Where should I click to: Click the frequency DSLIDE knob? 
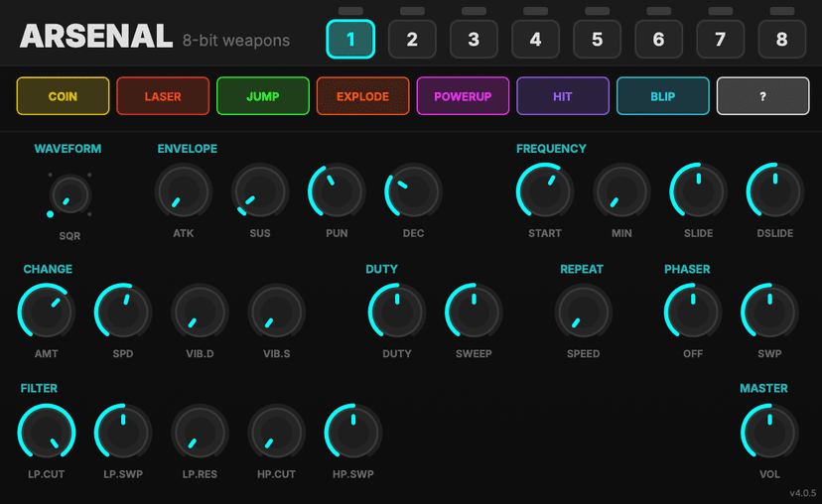[x=775, y=191]
